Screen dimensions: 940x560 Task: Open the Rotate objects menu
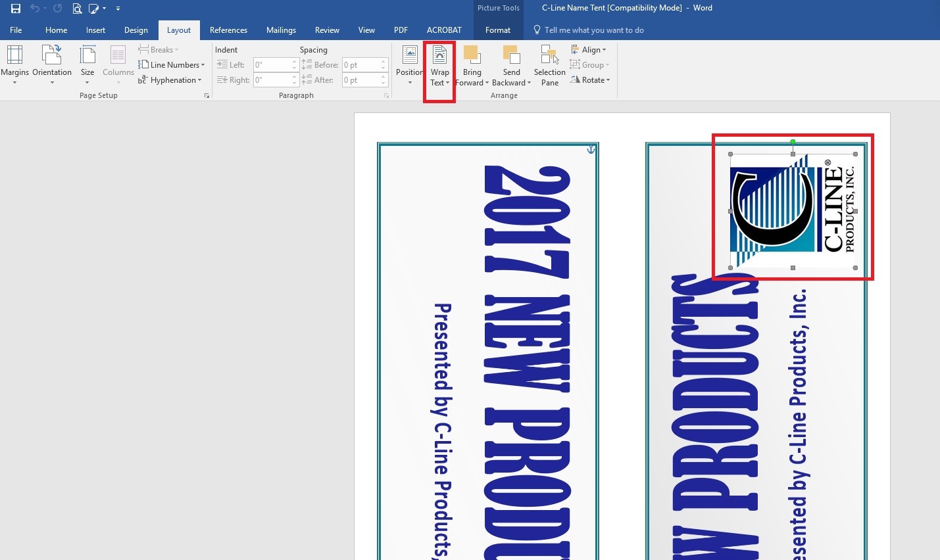[590, 80]
